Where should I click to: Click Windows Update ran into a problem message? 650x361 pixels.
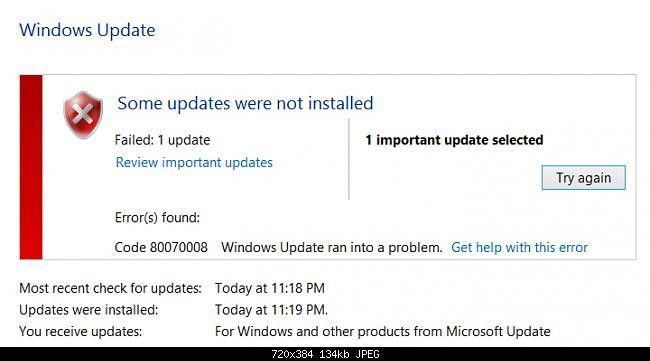tap(332, 247)
